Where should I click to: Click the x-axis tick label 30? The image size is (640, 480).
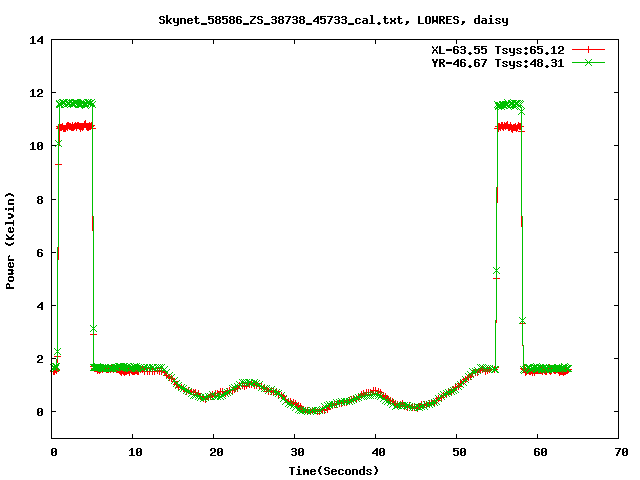298,452
